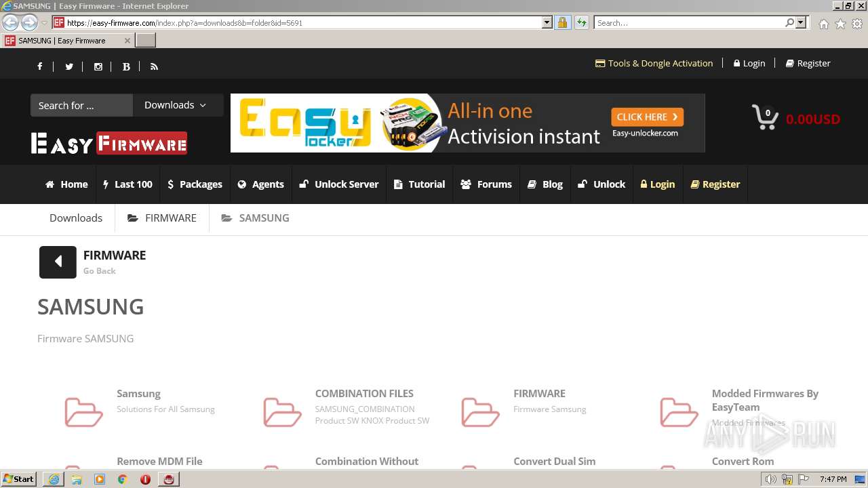Open Opera from the taskbar

click(145, 479)
